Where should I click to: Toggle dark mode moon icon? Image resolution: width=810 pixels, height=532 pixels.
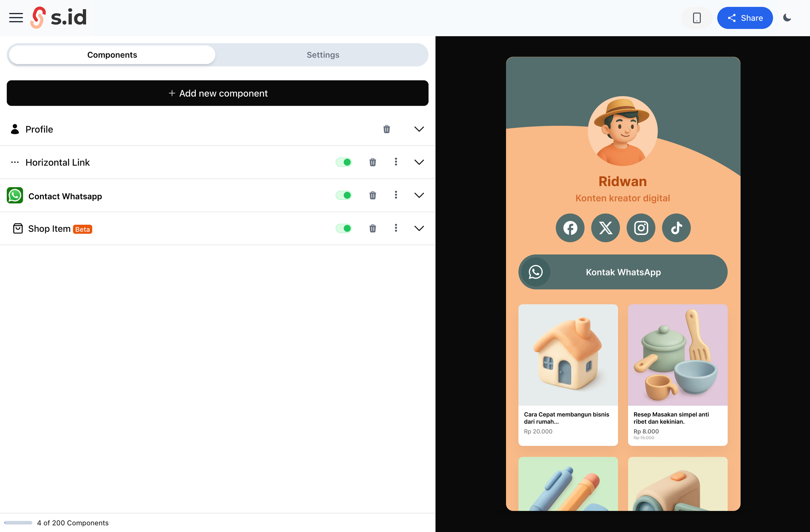(x=787, y=18)
